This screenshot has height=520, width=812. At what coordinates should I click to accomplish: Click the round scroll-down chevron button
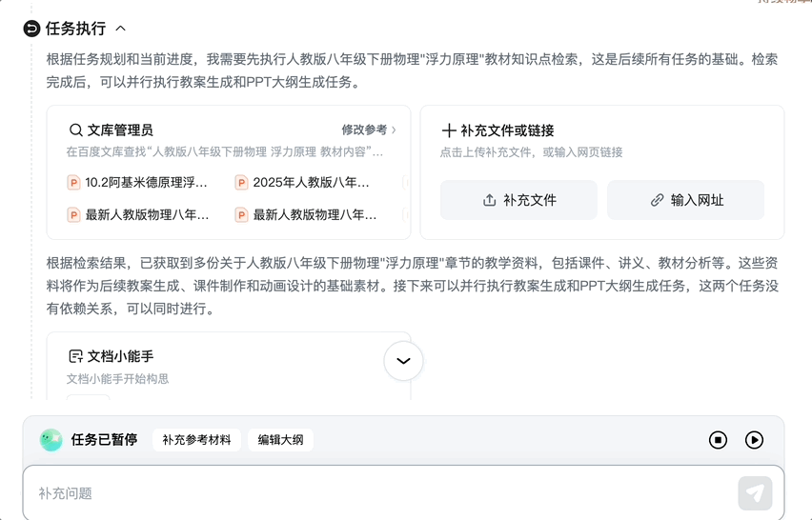(403, 361)
